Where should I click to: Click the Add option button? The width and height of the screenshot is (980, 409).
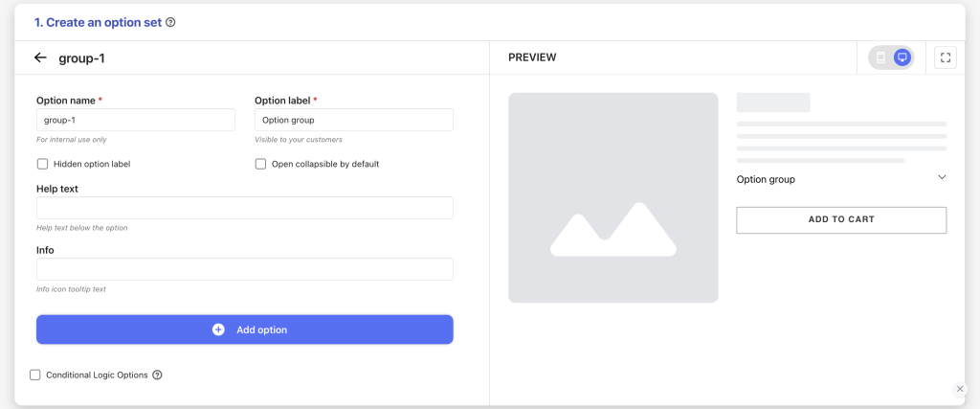(244, 329)
